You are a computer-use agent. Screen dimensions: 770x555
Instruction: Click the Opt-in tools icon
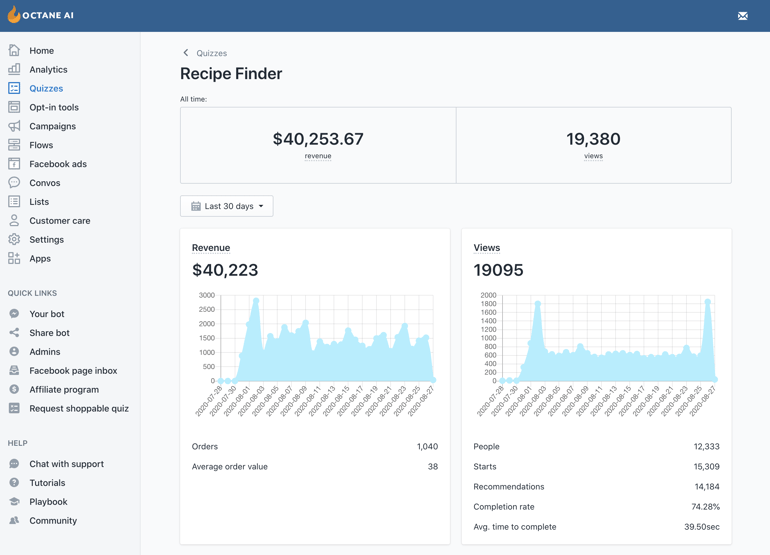click(x=14, y=107)
